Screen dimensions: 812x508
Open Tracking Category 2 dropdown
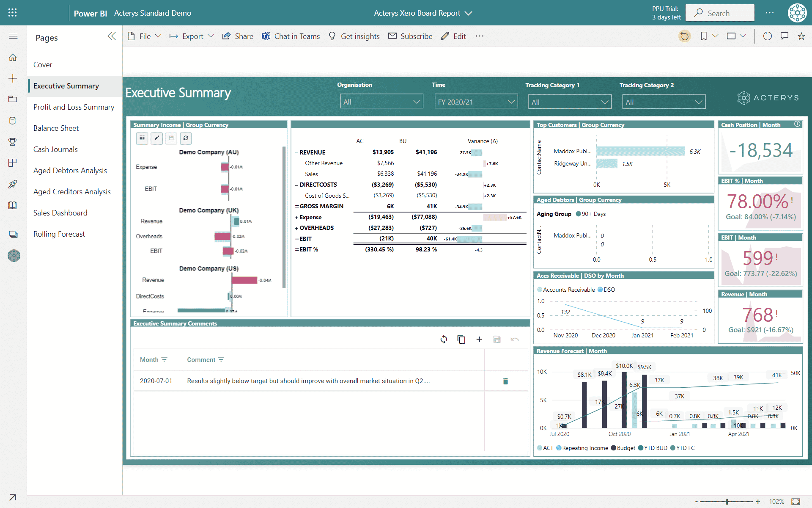pyautogui.click(x=664, y=102)
